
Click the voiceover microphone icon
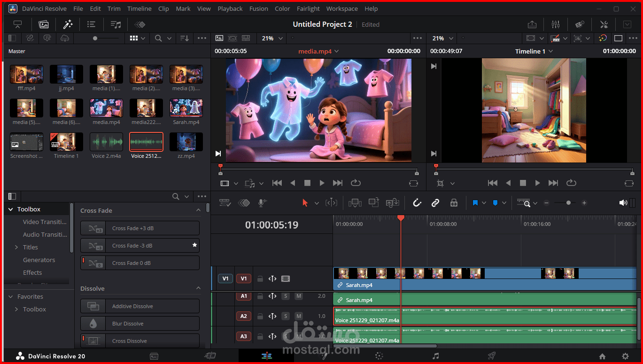pyautogui.click(x=262, y=203)
